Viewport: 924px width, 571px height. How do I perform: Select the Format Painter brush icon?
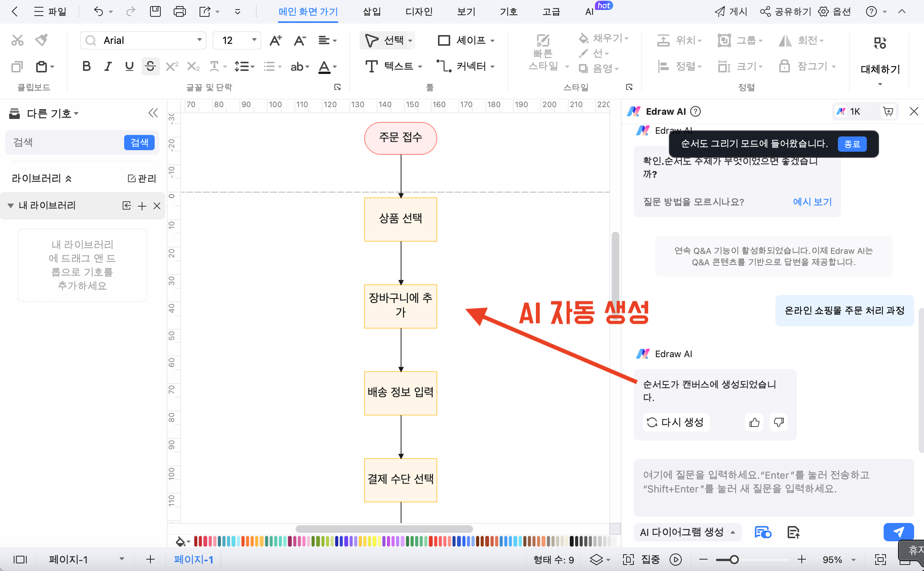click(42, 40)
